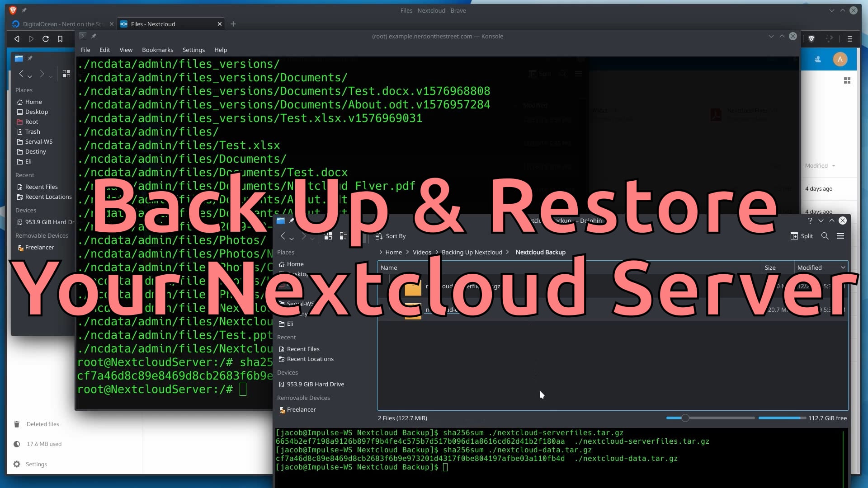868x488 pixels.
Task: Go forward in left Dolphin window
Action: coord(42,74)
